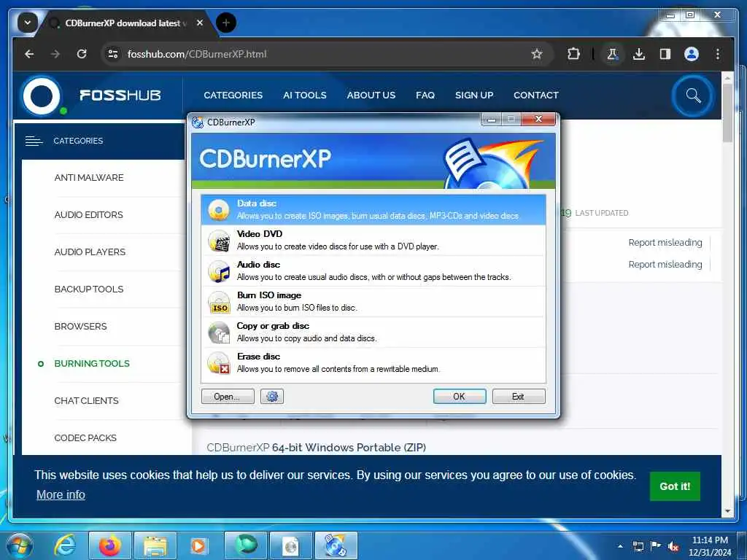Open BURNING TOOLS category
Image resolution: width=747 pixels, height=560 pixels.
92,363
